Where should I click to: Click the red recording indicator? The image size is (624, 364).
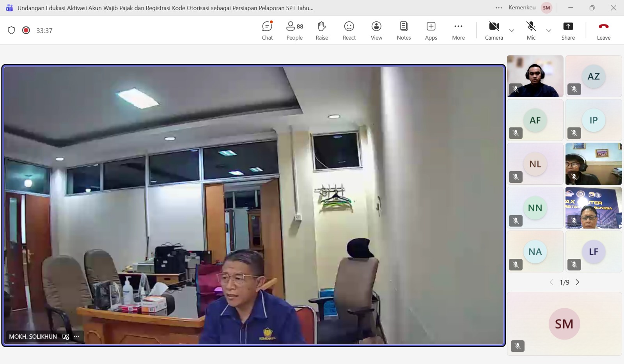26,30
